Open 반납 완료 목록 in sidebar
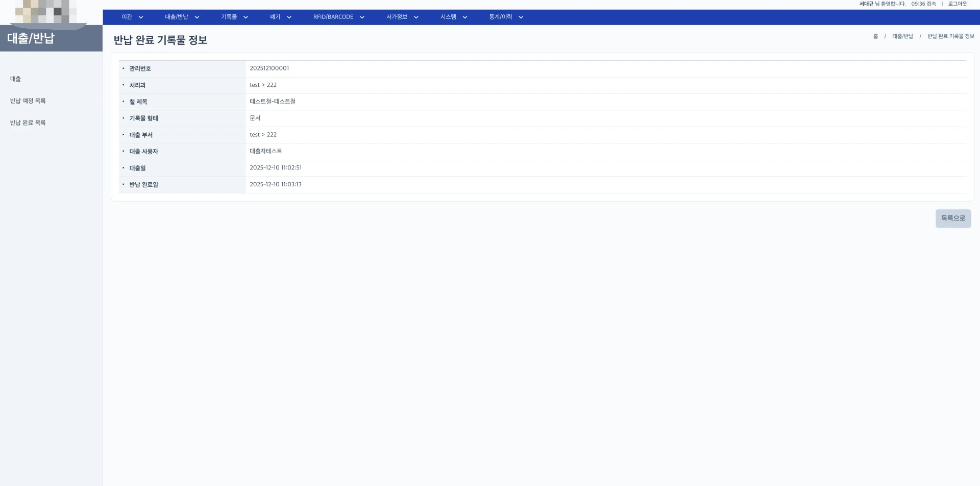 (x=28, y=123)
